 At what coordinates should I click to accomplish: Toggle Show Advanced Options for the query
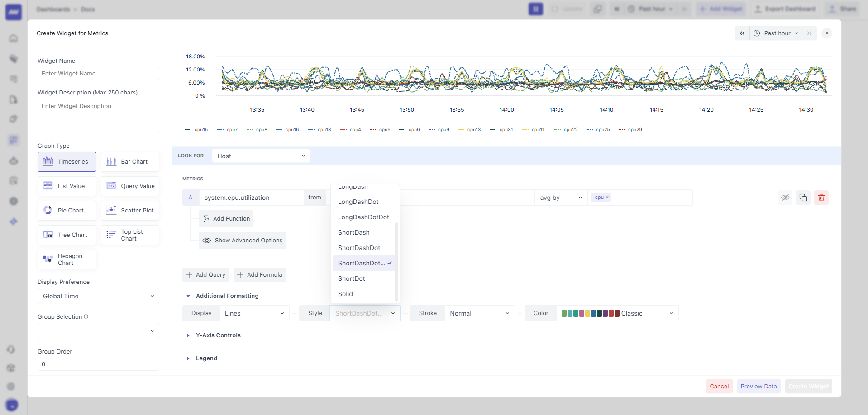(x=242, y=240)
